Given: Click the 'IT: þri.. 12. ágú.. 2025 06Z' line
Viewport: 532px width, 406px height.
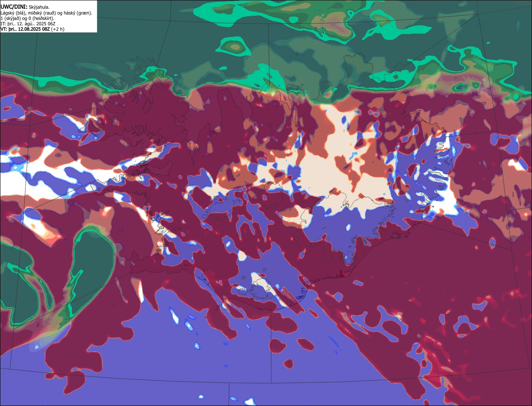Looking at the screenshot, I should tap(28, 24).
